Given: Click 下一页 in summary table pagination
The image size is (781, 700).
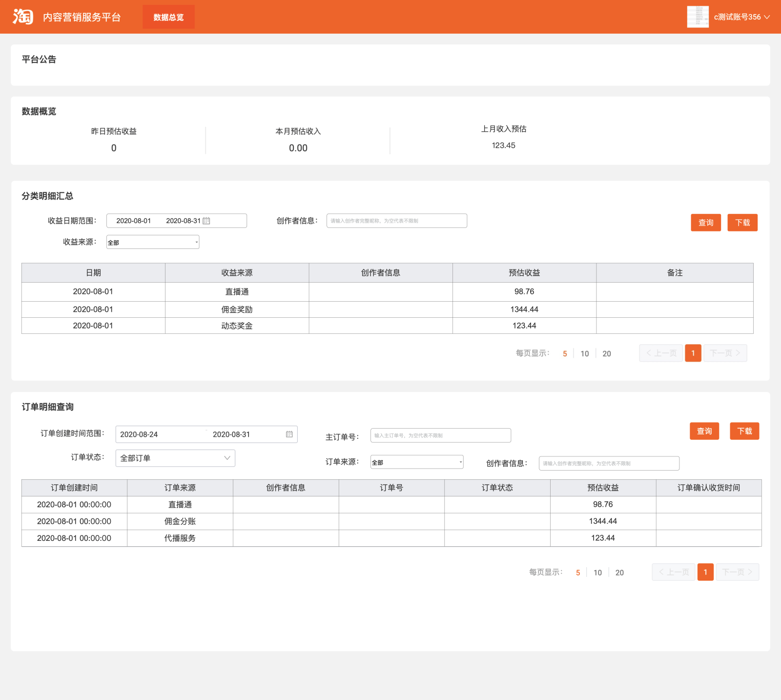Looking at the screenshot, I should (725, 353).
